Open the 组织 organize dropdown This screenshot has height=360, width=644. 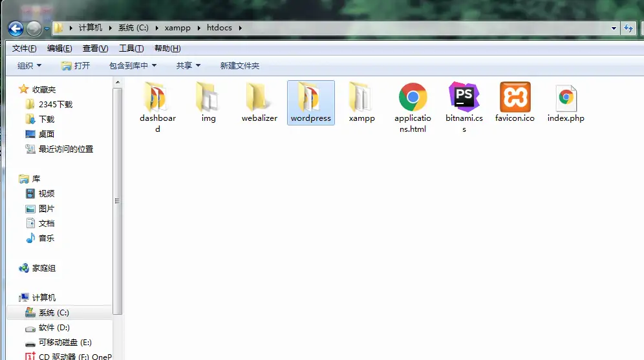coord(29,66)
